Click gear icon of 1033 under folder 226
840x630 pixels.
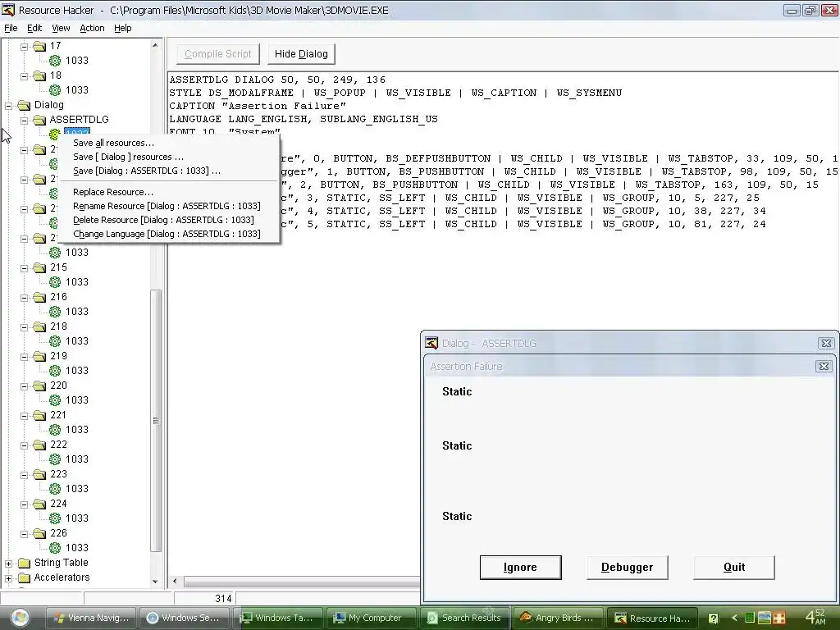click(x=55, y=547)
